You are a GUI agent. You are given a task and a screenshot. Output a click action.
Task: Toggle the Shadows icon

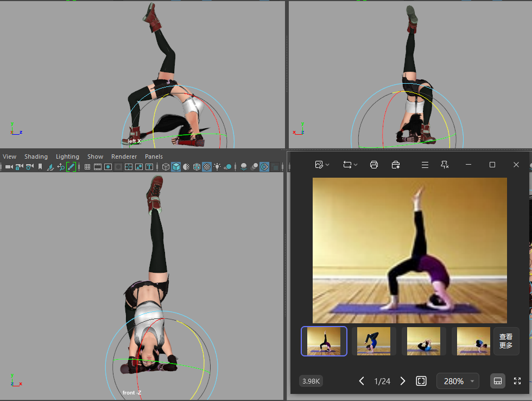point(227,167)
